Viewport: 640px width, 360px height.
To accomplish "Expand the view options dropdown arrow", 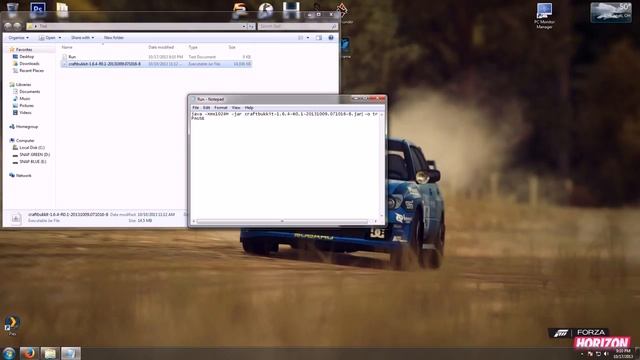I will point(308,38).
